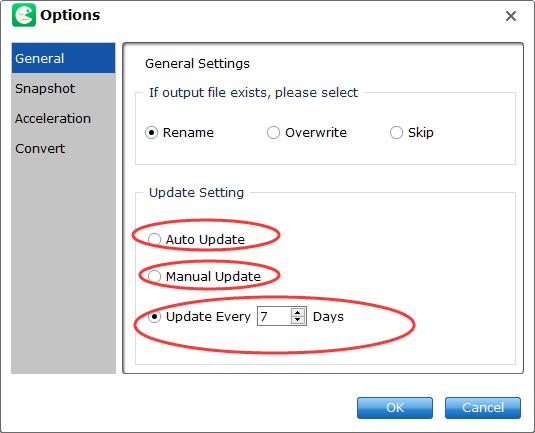Viewport: 535px width, 433px height.
Task: Go to the Convert tab
Action: [63, 148]
